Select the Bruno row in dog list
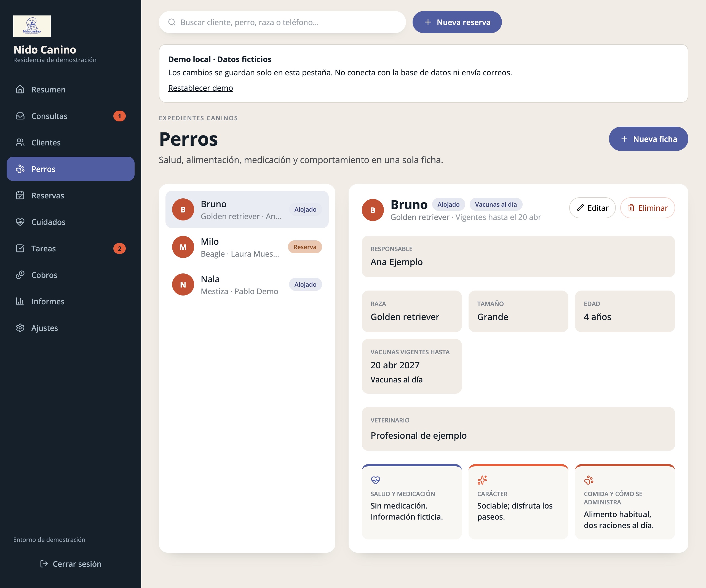Image resolution: width=706 pixels, height=588 pixels. (x=247, y=210)
